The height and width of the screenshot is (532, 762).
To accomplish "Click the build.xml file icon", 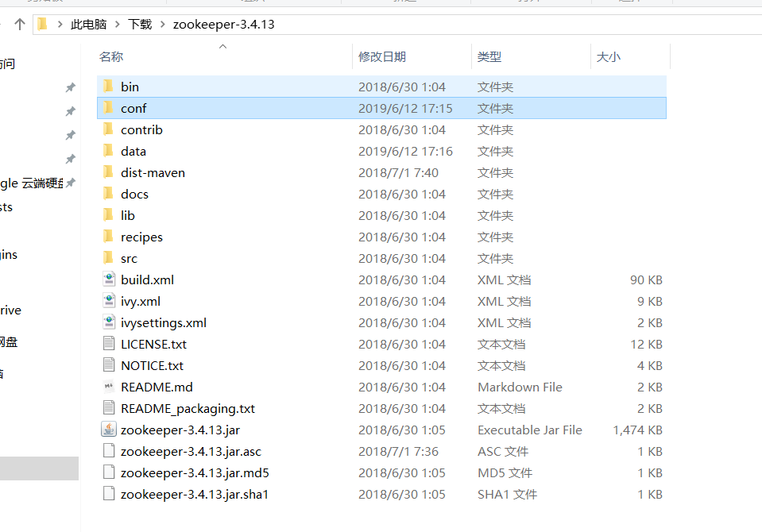I will point(109,279).
